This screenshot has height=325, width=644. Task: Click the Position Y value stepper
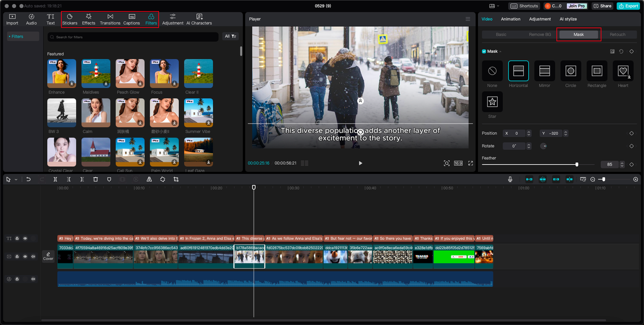(x=566, y=134)
